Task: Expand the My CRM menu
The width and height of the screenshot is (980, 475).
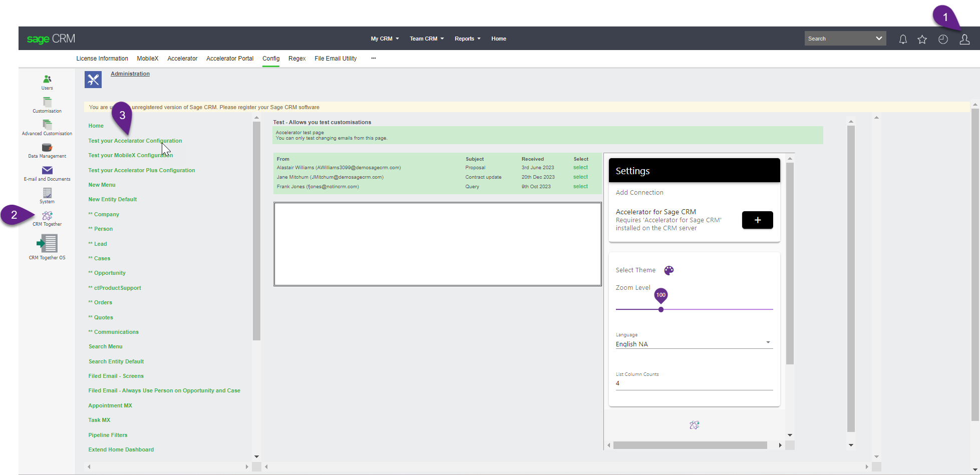Action: click(385, 39)
